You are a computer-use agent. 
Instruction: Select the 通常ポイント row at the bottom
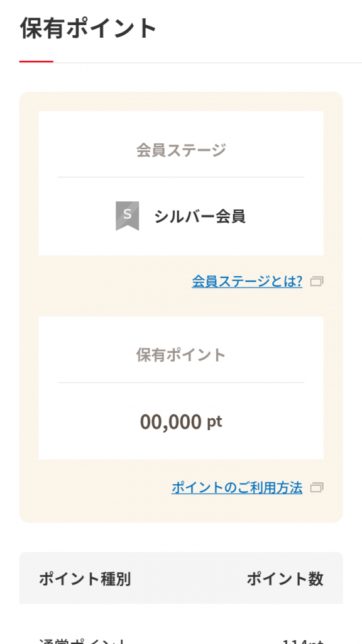click(x=181, y=639)
